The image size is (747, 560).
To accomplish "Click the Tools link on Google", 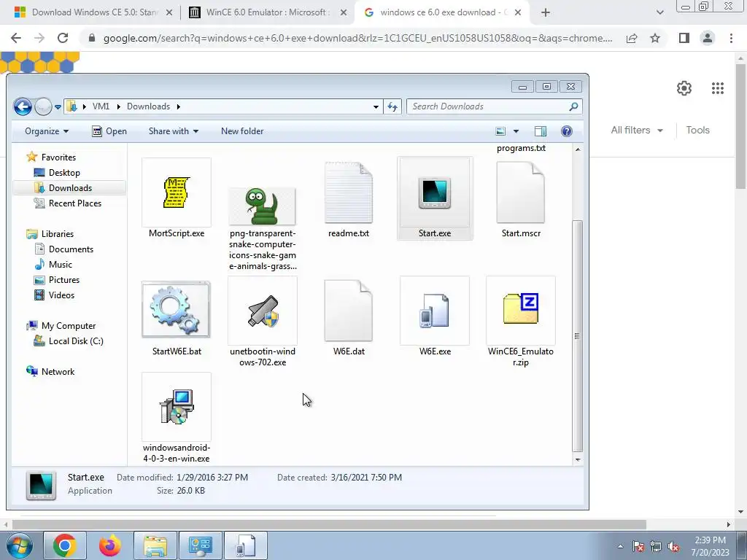I will [697, 130].
